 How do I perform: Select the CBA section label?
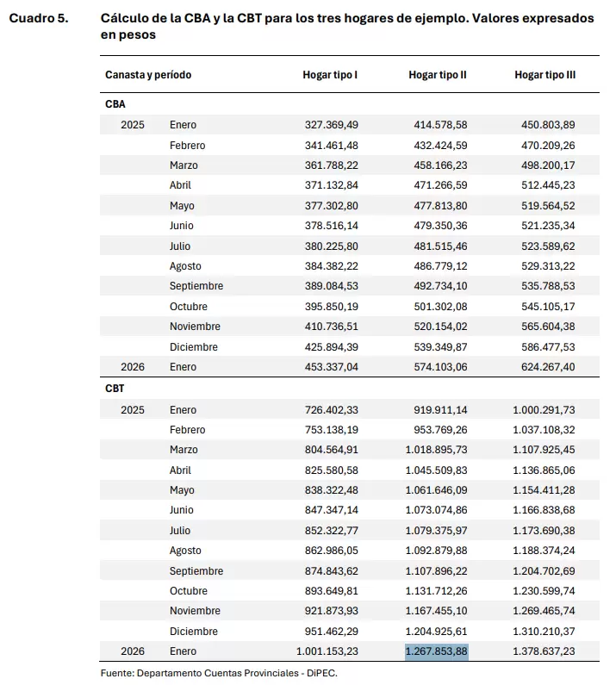click(115, 104)
